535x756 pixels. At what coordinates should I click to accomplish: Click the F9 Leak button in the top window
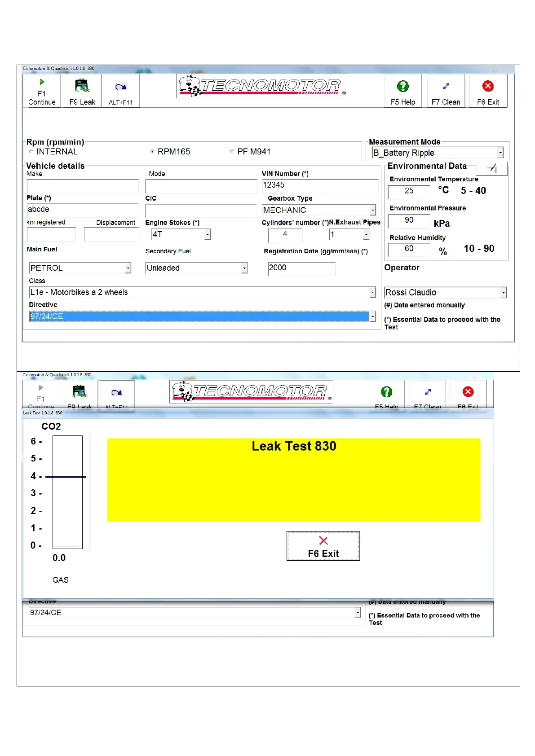tap(82, 91)
